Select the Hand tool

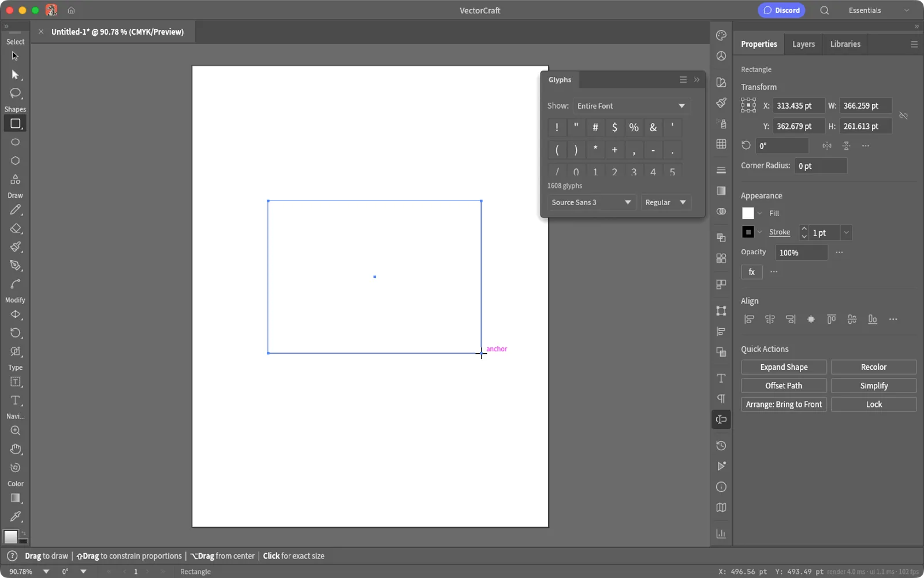15,449
